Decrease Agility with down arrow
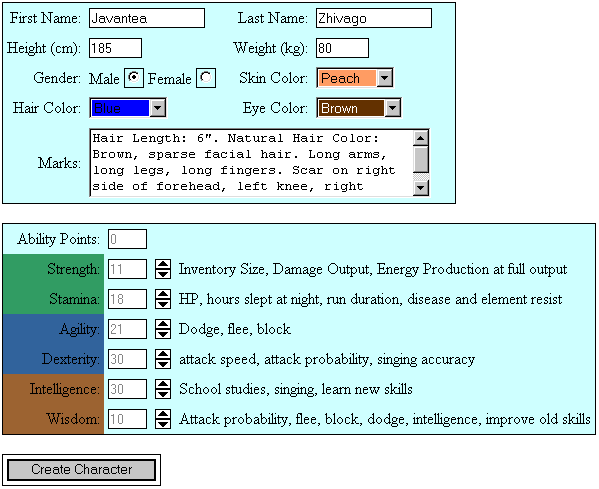Screen dimensions: 599x489 point(163,334)
